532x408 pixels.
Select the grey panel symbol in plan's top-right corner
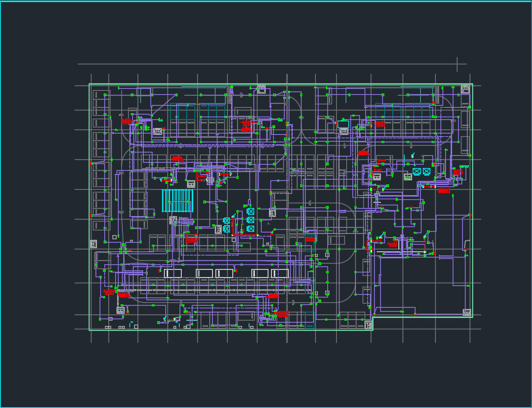(465, 89)
